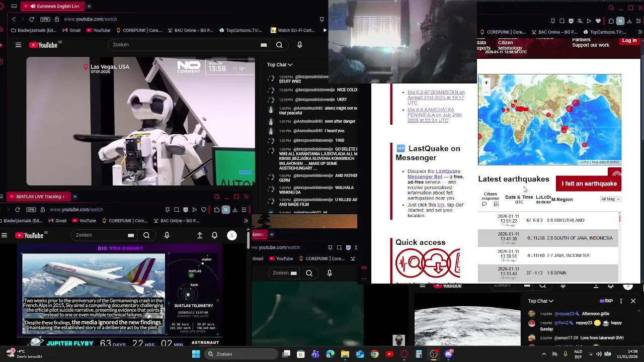The width and height of the screenshot is (644, 362).
Task: Toggle ad-blocker shield in 3I/ATLAS window toolbar
Action: pos(186,210)
